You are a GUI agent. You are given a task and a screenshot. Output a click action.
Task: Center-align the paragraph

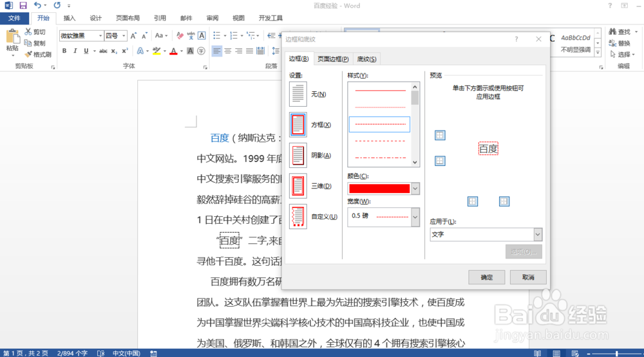[227, 51]
